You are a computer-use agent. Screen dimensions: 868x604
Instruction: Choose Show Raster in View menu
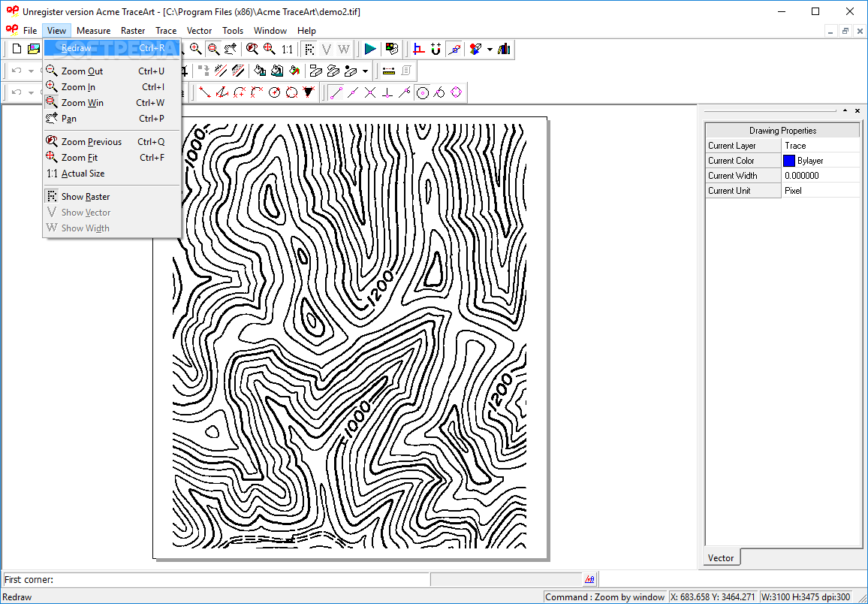(112, 197)
